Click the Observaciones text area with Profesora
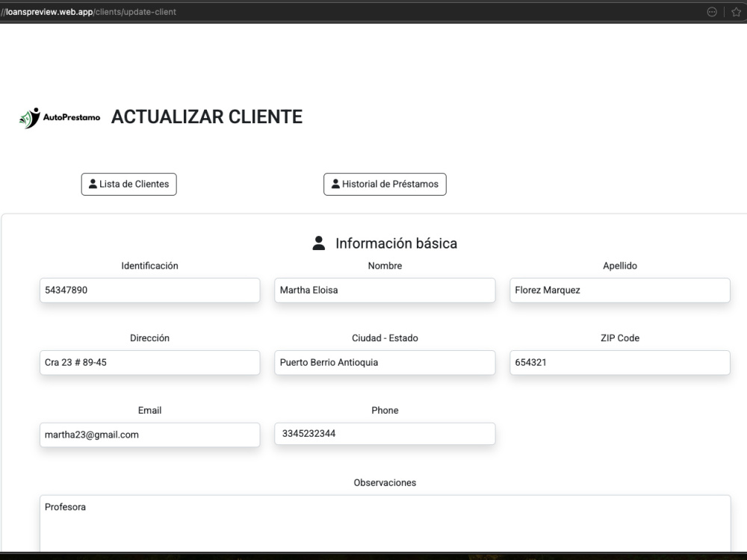Image resolution: width=747 pixels, height=560 pixels. [385, 524]
